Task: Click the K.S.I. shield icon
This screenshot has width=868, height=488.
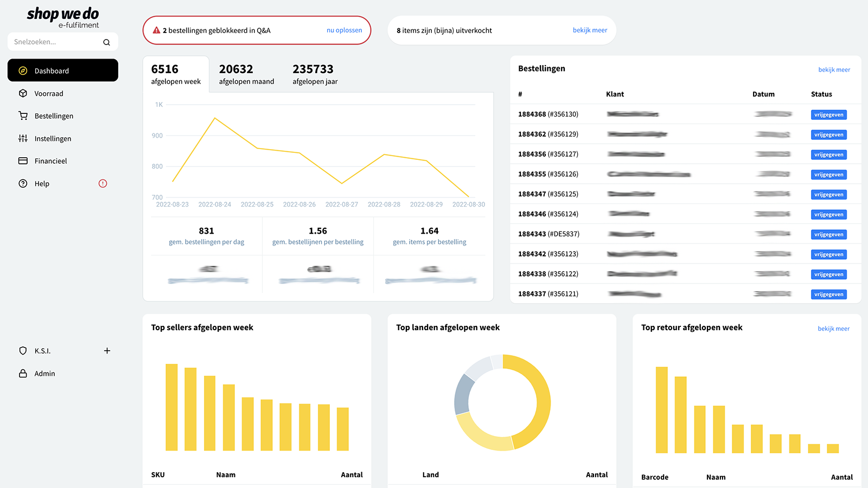Action: pos(23,351)
